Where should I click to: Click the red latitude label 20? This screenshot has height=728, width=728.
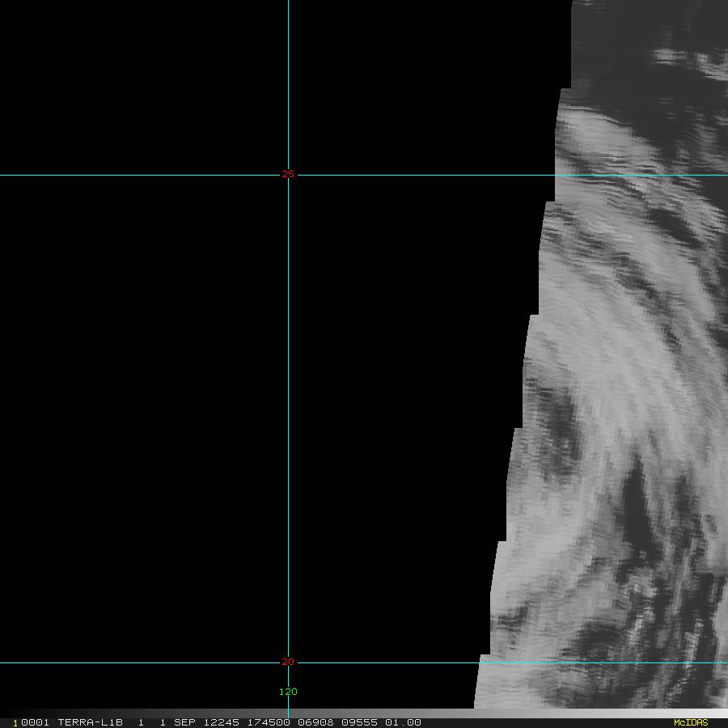coord(288,662)
